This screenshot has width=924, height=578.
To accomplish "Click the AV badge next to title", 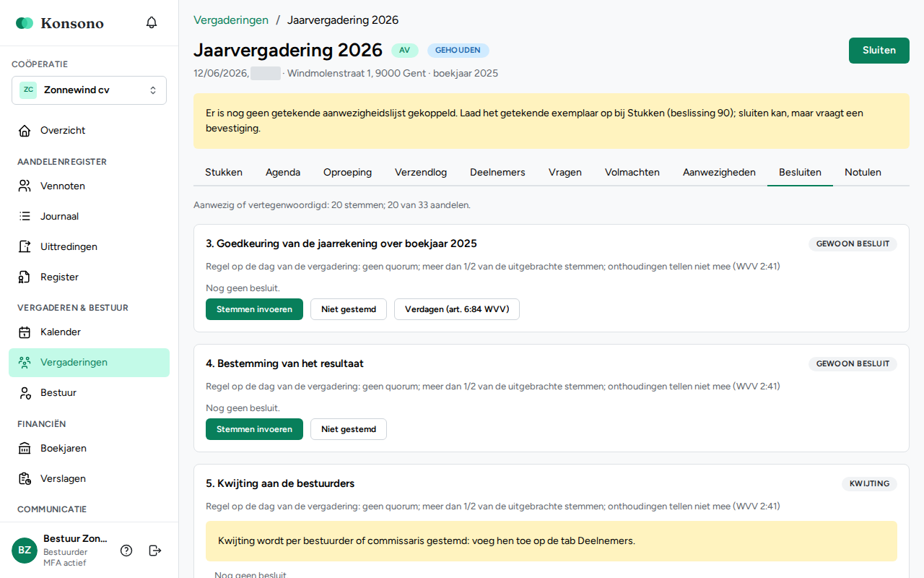I will (404, 51).
